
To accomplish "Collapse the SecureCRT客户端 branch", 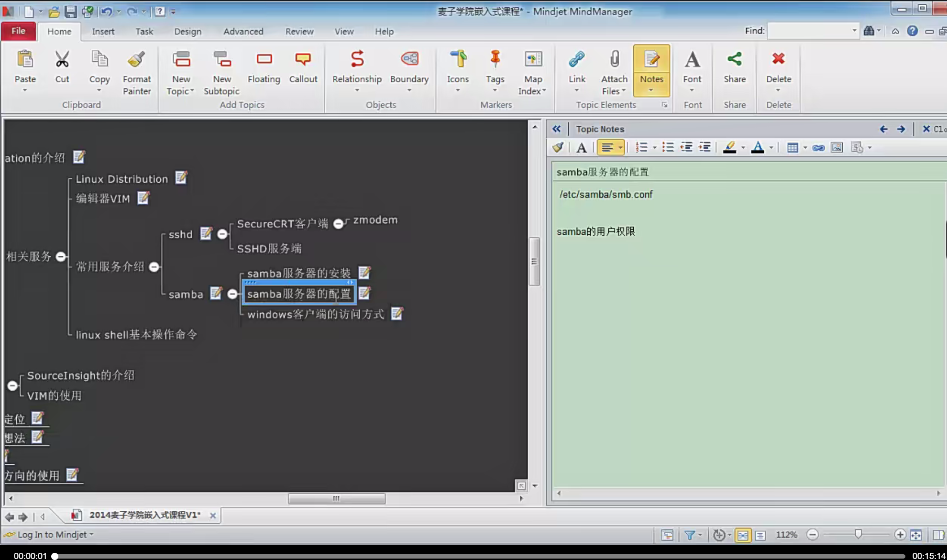I will click(338, 223).
